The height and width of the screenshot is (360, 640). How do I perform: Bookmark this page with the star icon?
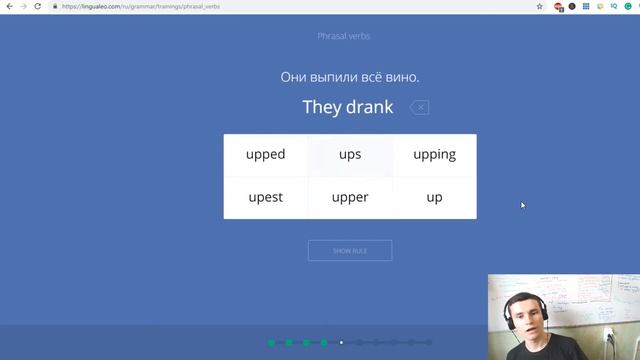point(540,7)
